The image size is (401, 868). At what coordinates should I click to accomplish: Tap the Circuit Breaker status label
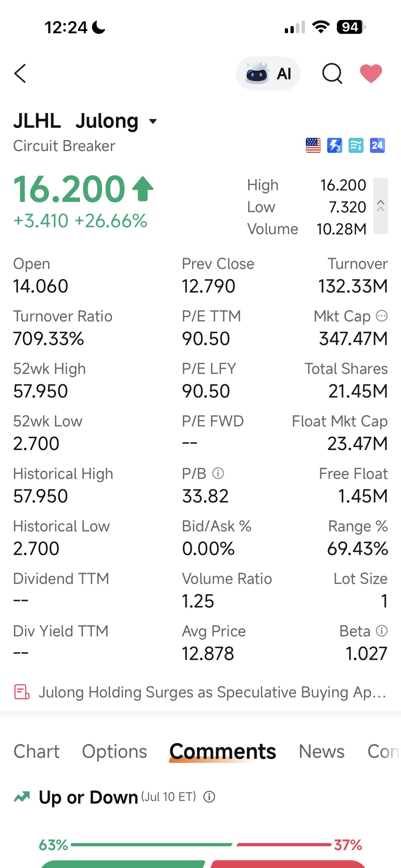[x=64, y=146]
